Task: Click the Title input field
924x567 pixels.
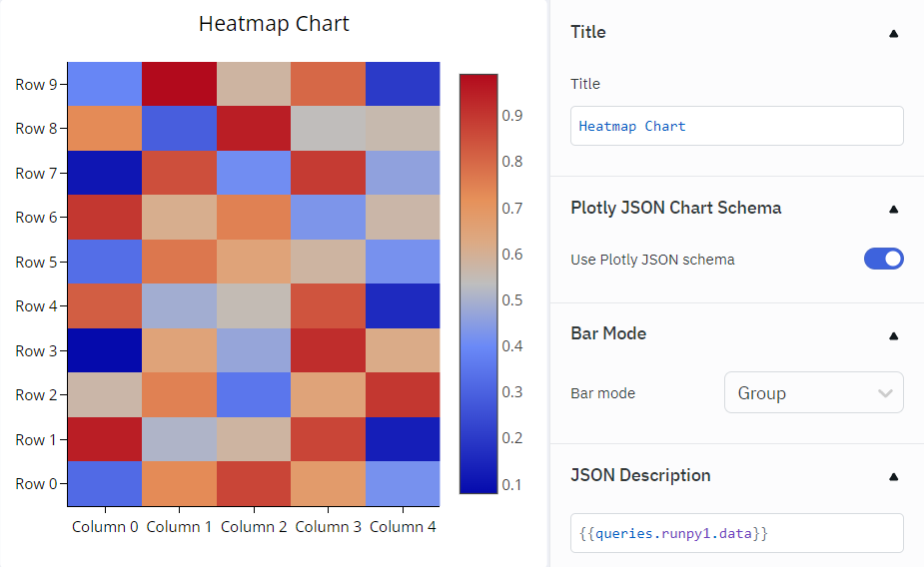Action: click(x=736, y=127)
